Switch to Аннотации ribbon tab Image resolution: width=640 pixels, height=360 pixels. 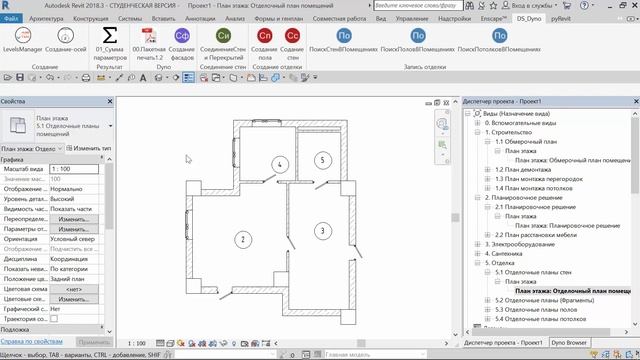(200, 19)
